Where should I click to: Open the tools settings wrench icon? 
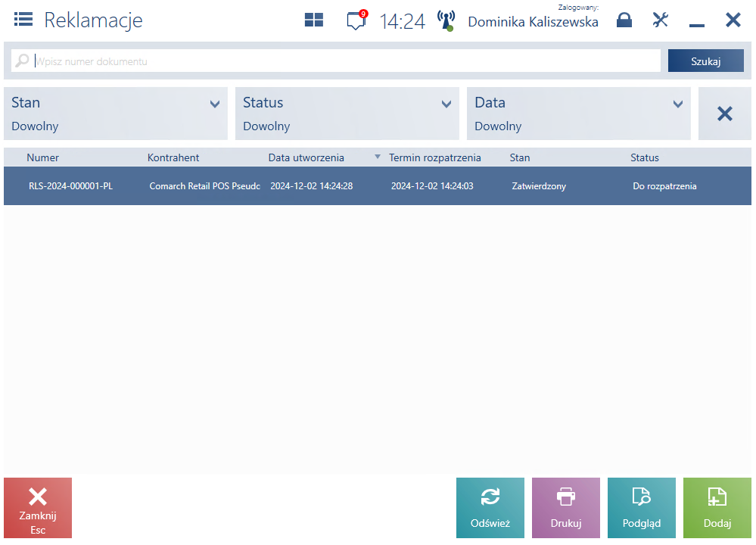[x=661, y=20]
